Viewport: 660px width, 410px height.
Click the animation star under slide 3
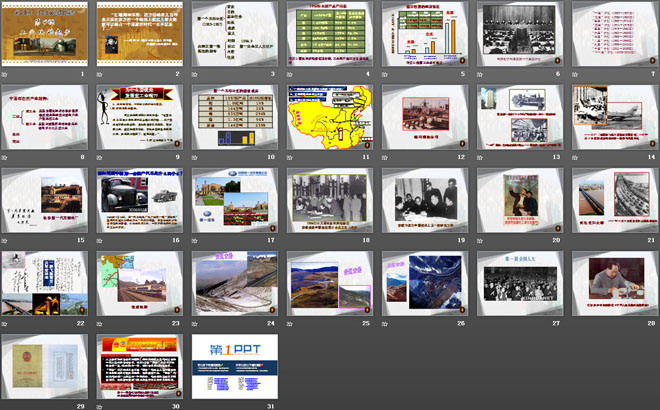tap(194, 75)
